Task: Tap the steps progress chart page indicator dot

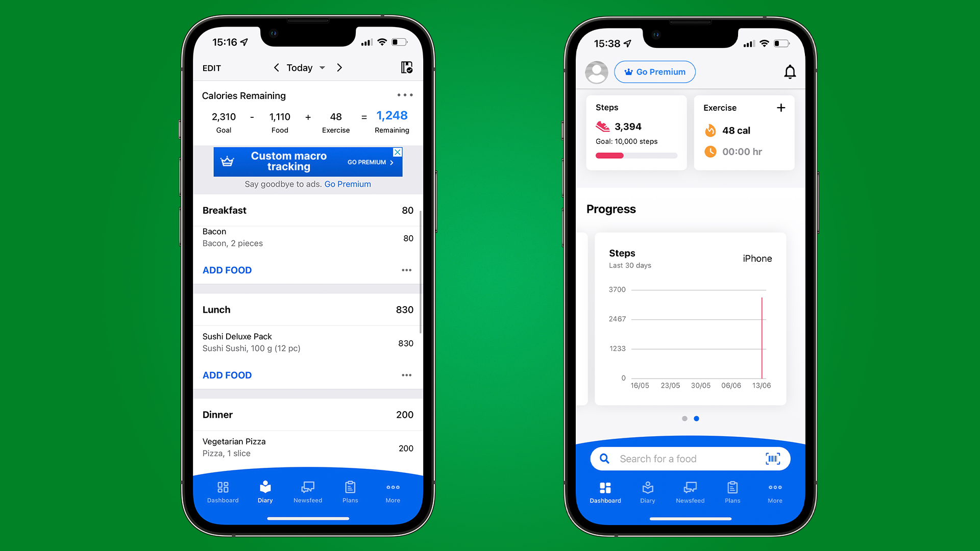Action: click(x=696, y=418)
